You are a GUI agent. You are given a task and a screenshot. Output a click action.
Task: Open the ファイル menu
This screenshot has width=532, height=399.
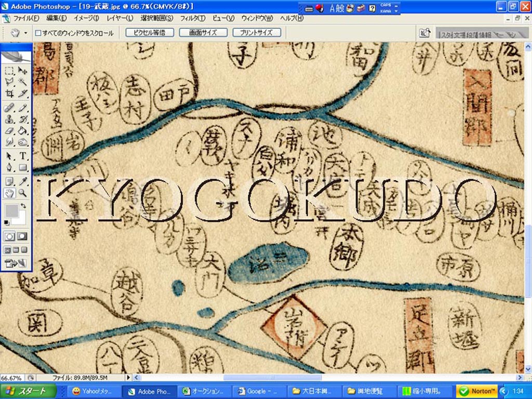tap(26, 18)
